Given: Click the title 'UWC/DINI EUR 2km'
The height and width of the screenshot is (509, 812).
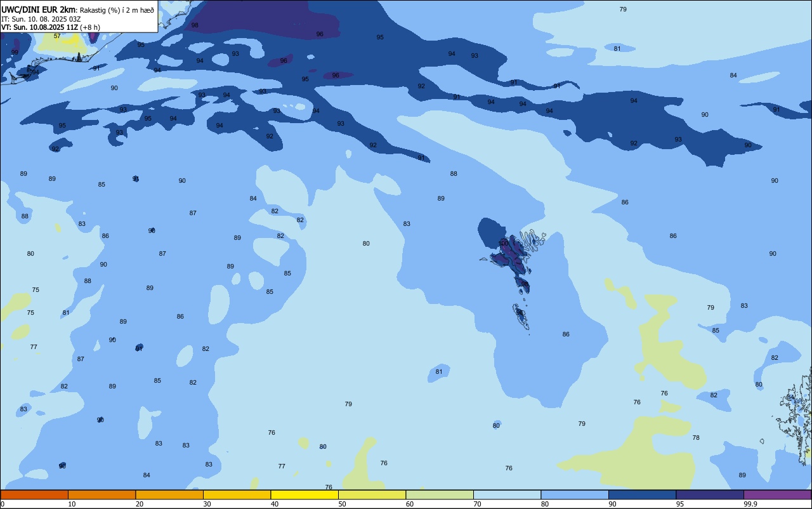Looking at the screenshot, I should tap(39, 10).
